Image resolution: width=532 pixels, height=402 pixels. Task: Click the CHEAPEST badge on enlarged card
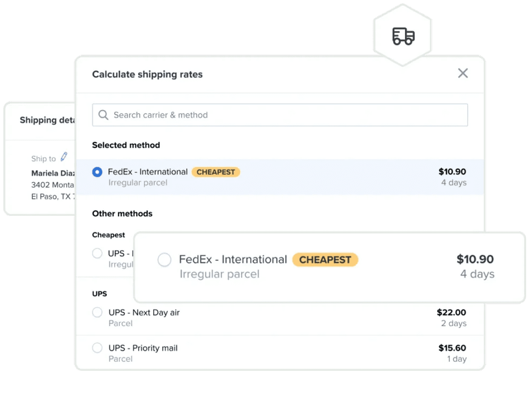click(x=325, y=260)
